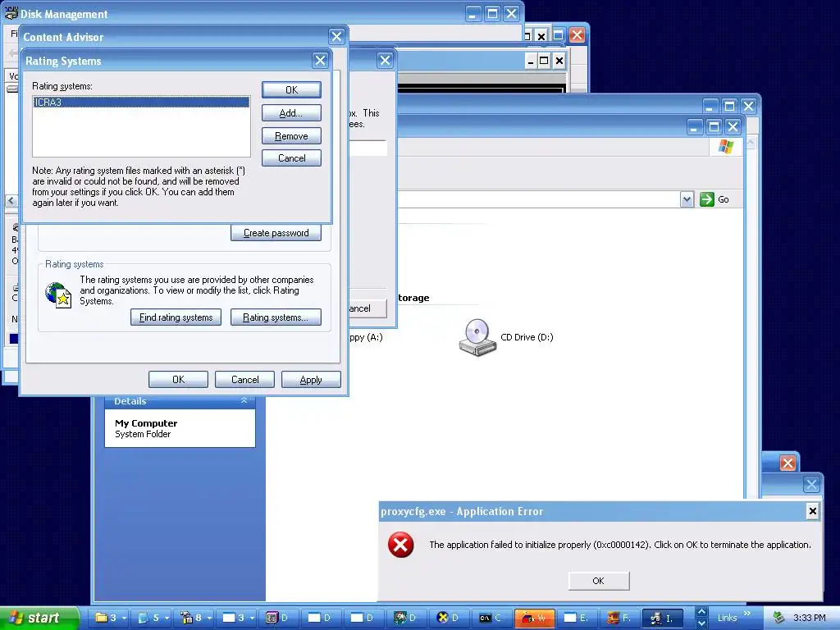The height and width of the screenshot is (630, 840).
Task: Click Cancel at bottom of Content Advisor
Action: [244, 379]
